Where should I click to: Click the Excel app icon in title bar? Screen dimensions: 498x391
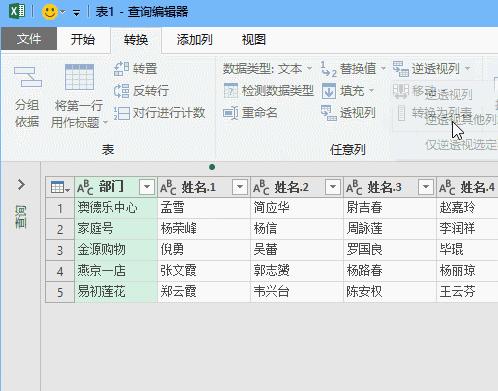point(18,12)
